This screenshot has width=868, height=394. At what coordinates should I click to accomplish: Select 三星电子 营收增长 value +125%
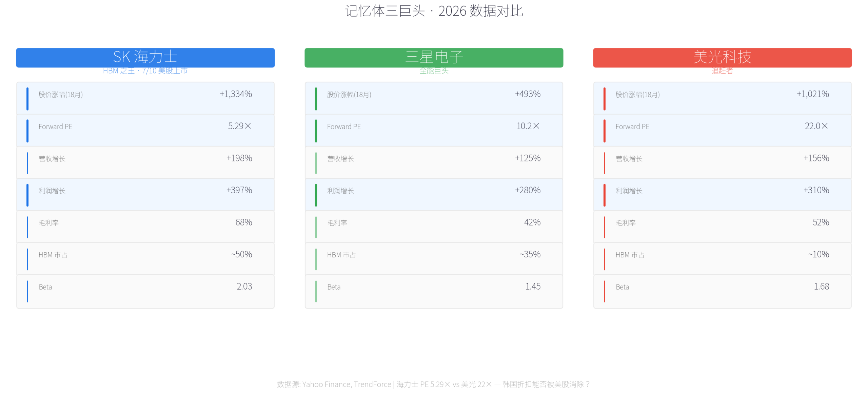tap(528, 158)
